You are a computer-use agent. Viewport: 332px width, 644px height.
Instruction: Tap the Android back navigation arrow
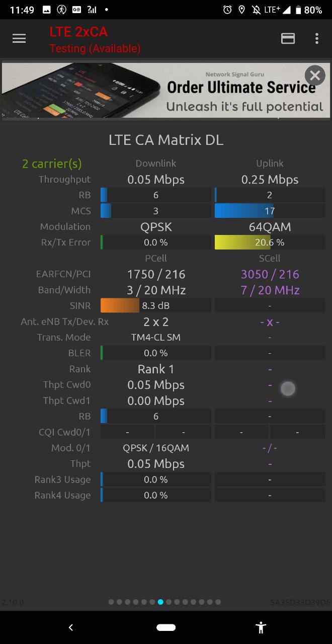(x=71, y=627)
